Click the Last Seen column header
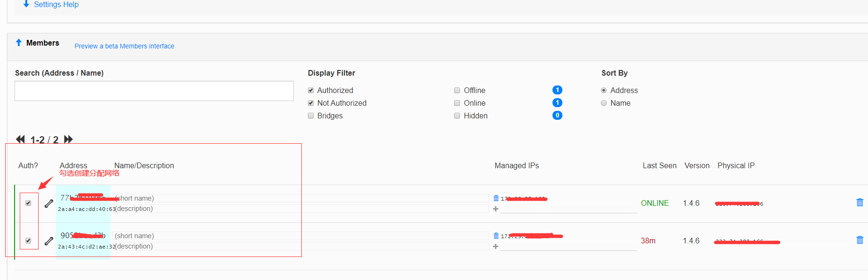868x280 pixels. click(x=660, y=165)
